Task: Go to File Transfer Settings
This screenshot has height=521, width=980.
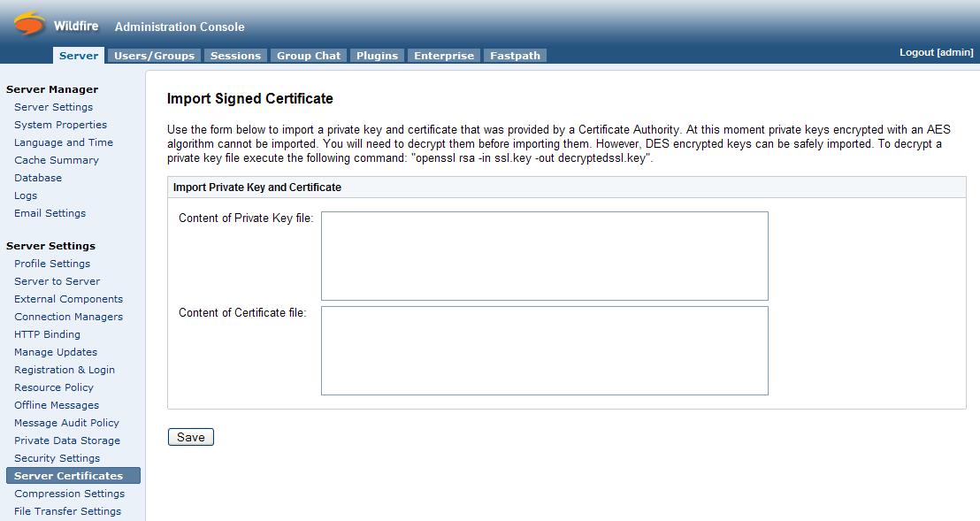Action: (x=68, y=511)
